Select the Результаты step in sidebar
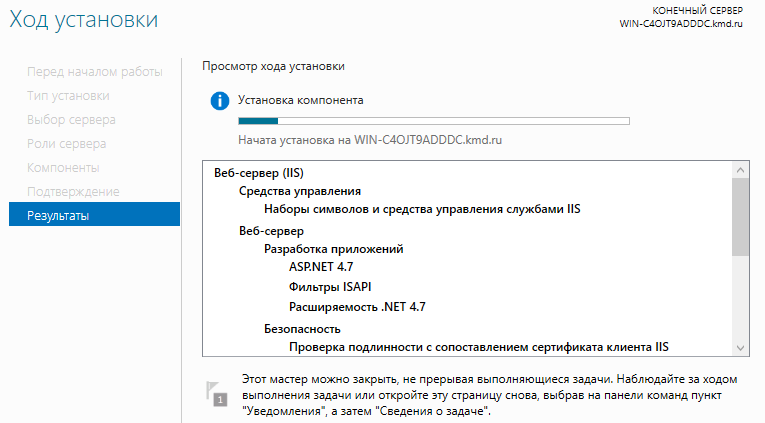Viewport: 765px width, 423px height. pyautogui.click(x=94, y=215)
